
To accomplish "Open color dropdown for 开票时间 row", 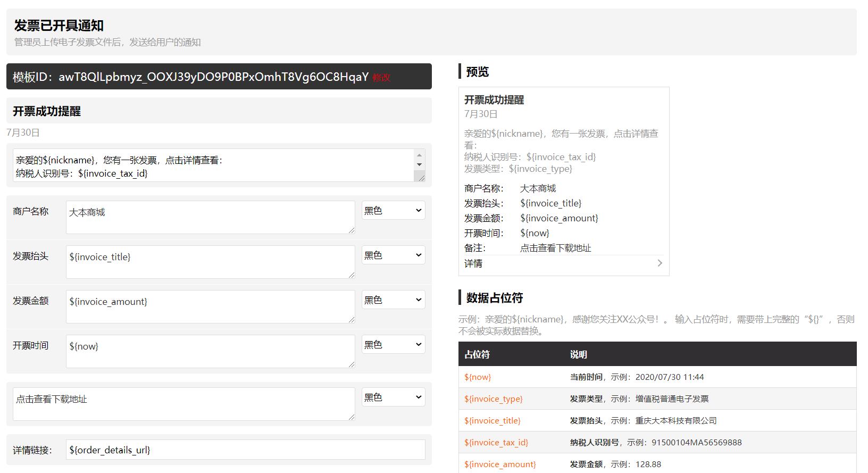I will 393,345.
